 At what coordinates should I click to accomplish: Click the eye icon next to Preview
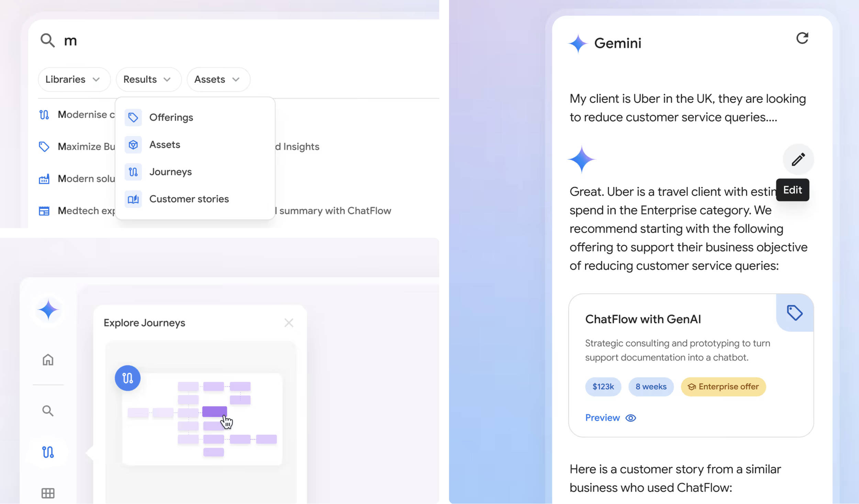[x=631, y=418]
